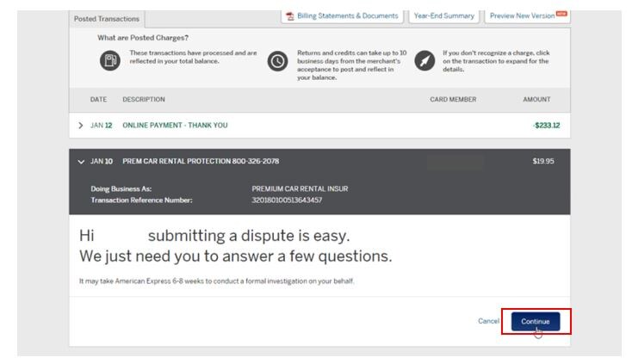
Task: Click the gas pump posted charges icon
Action: pyautogui.click(x=110, y=61)
